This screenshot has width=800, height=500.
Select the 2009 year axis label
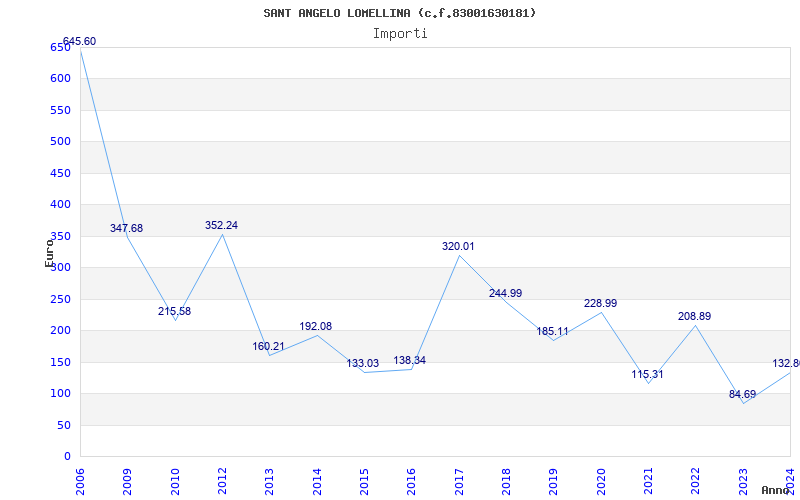pyautogui.click(x=127, y=482)
